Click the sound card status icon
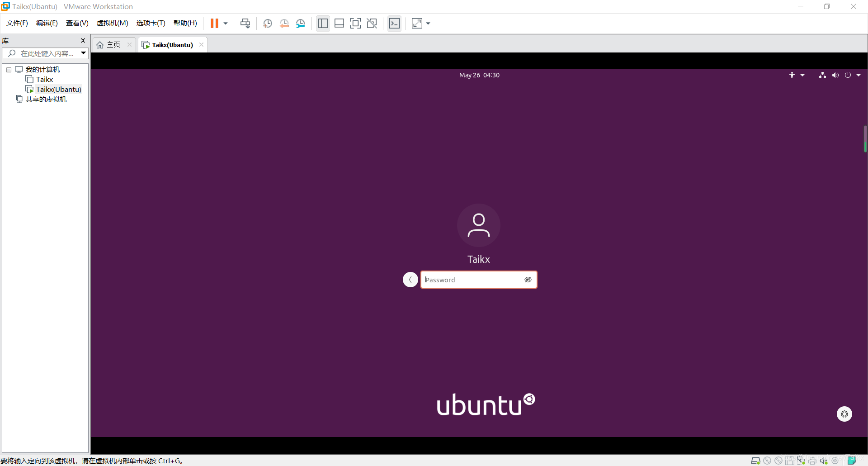The height and width of the screenshot is (466, 868). point(824,461)
